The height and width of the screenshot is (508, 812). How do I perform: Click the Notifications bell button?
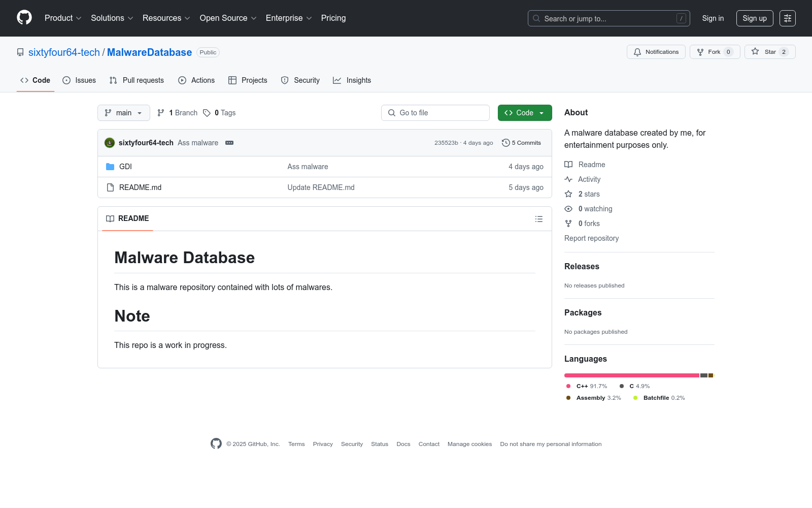click(656, 52)
